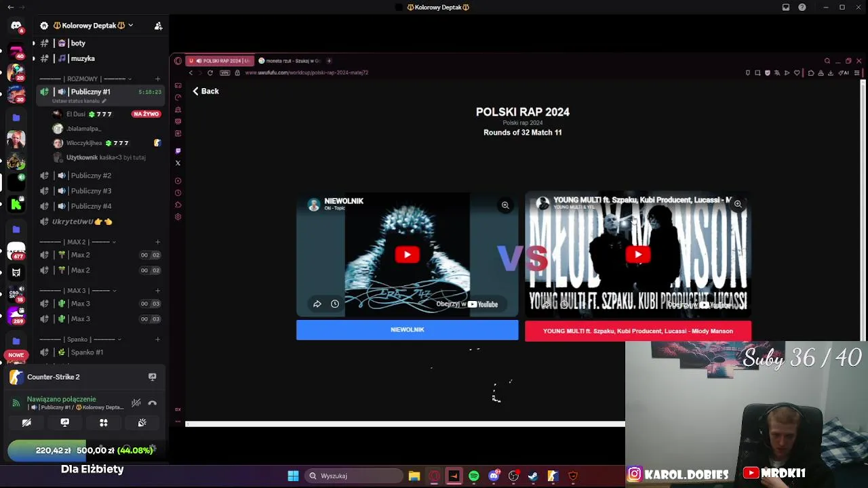The height and width of the screenshot is (488, 868).
Task: Share screen for Counter-Strike 2 activity
Action: (152, 377)
